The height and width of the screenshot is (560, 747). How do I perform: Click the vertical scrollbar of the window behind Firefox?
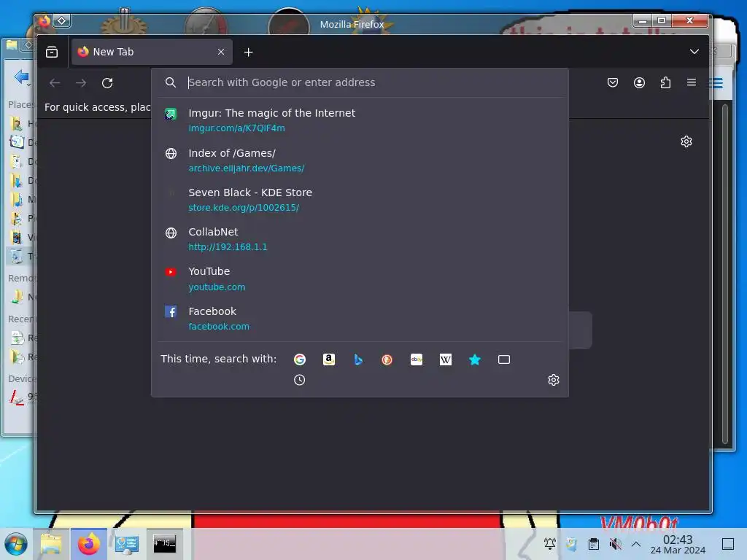tap(725, 274)
